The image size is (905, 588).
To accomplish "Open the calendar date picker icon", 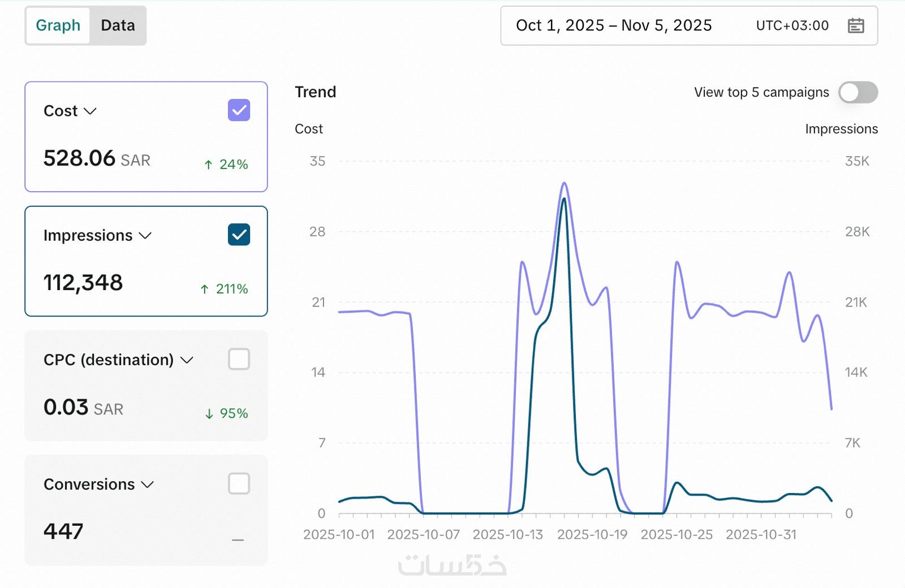I will (x=856, y=25).
